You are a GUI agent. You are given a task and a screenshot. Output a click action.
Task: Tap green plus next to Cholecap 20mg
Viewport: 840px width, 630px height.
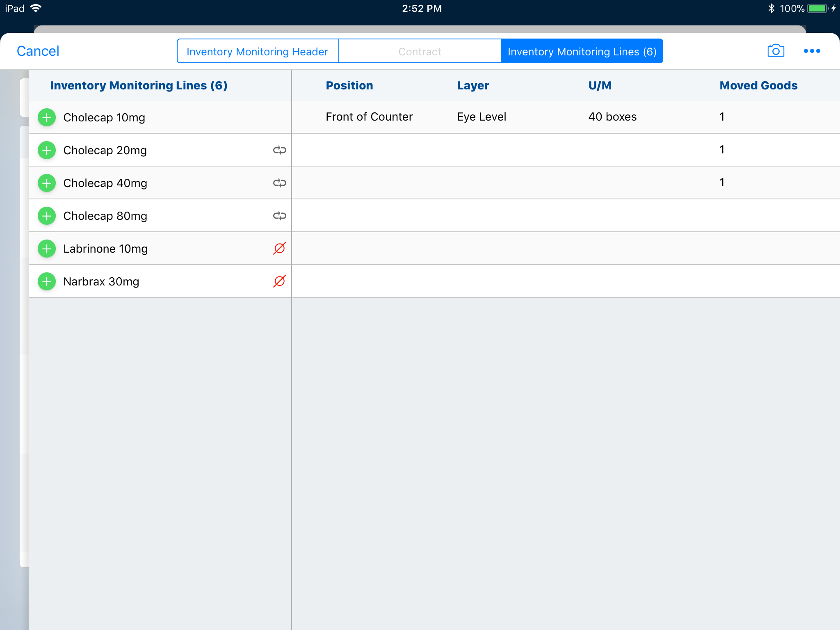(x=47, y=150)
